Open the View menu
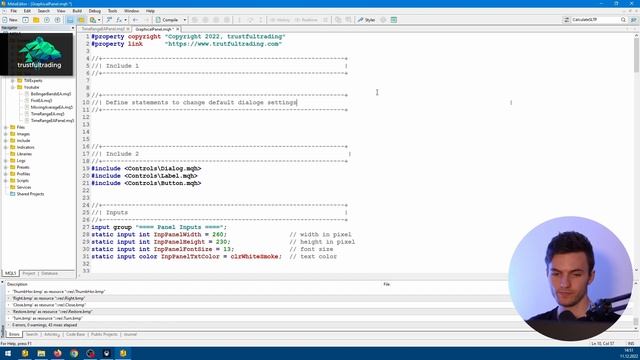This screenshot has width=640, height=360. point(61,11)
